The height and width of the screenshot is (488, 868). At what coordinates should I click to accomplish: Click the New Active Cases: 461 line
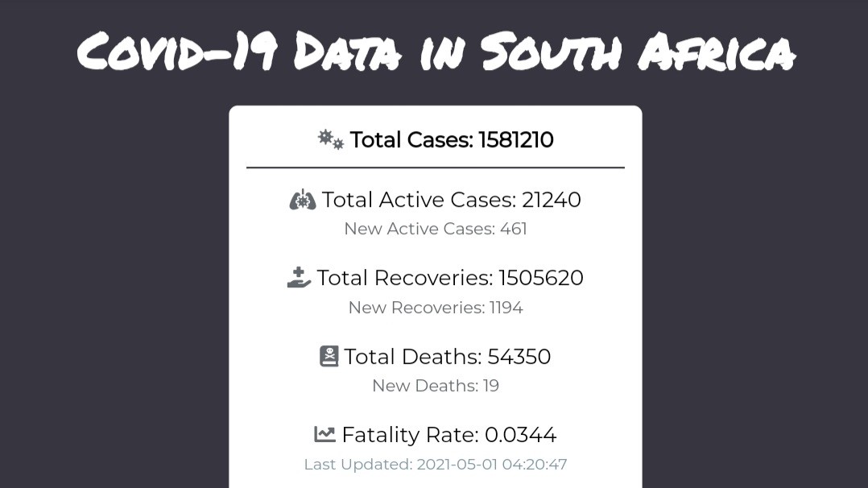point(436,229)
